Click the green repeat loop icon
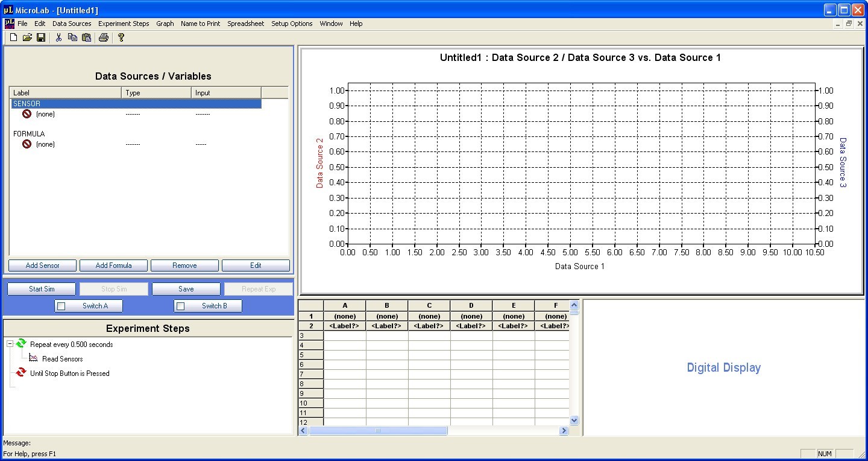 pyautogui.click(x=21, y=344)
